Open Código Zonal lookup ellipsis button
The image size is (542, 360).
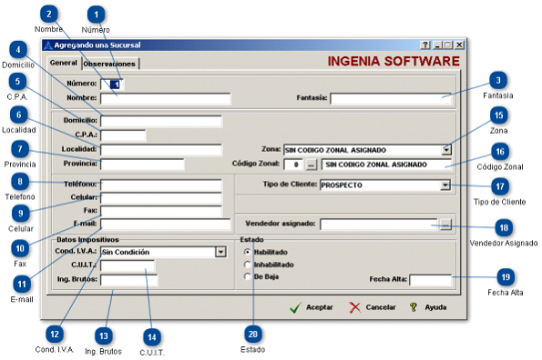click(311, 165)
